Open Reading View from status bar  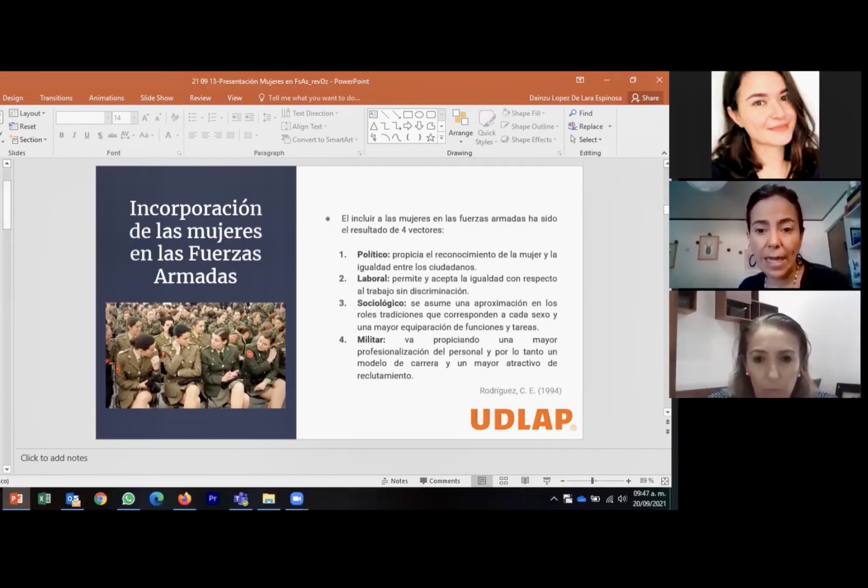click(x=525, y=481)
